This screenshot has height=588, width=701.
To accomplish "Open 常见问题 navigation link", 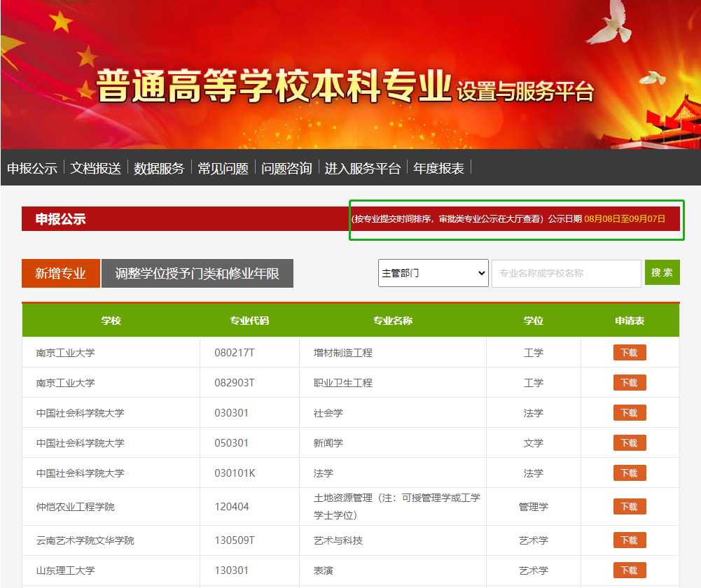I will click(x=223, y=168).
